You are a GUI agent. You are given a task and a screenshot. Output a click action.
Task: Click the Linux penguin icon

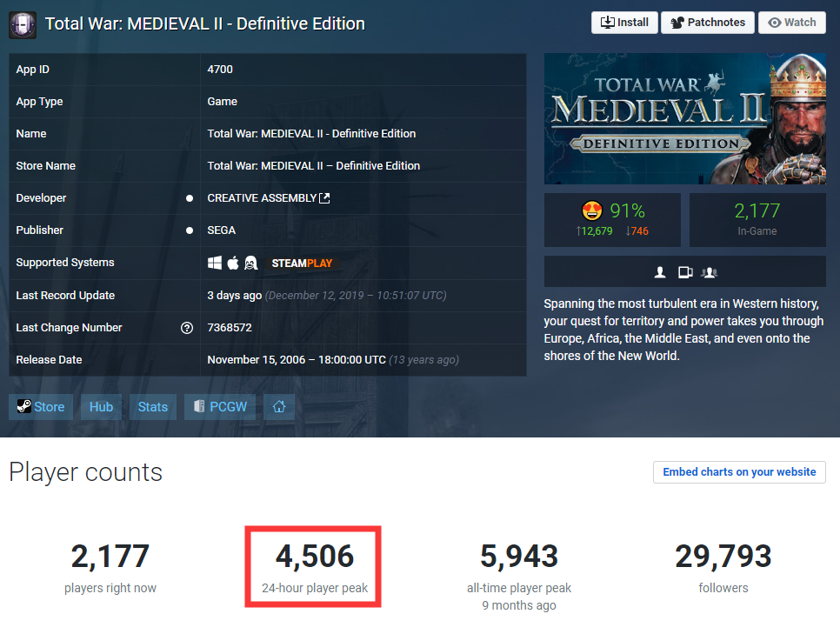point(250,263)
